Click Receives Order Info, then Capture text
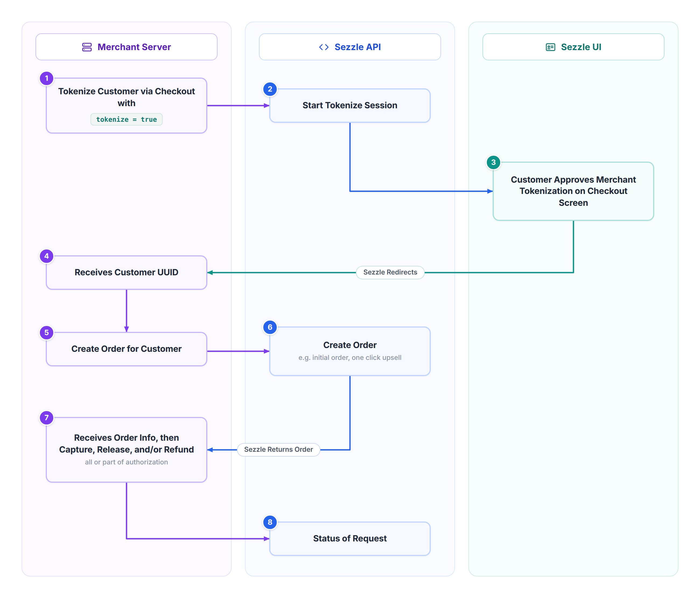Image resolution: width=700 pixels, height=598 pixels. 126,443
